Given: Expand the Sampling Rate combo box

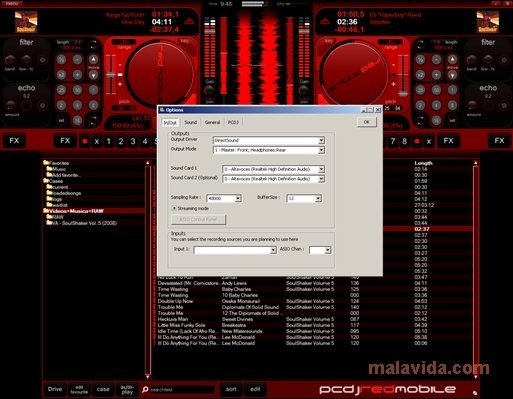Looking at the screenshot, I should (238, 198).
